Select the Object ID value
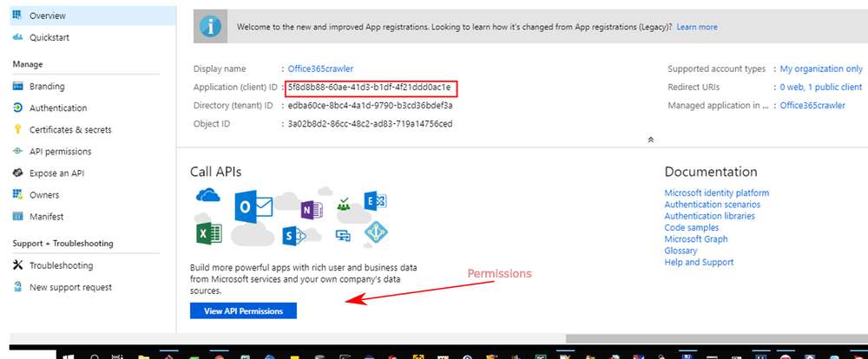This screenshot has width=868, height=359. (x=370, y=123)
